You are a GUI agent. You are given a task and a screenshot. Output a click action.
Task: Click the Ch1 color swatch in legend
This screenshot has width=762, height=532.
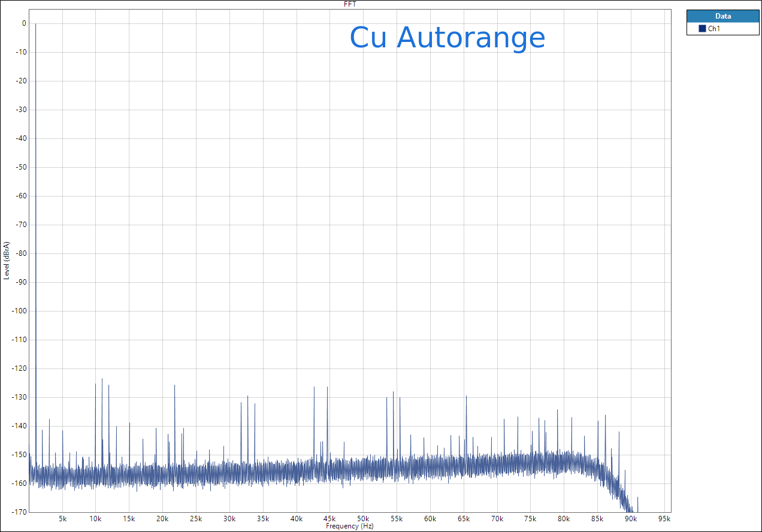click(702, 29)
